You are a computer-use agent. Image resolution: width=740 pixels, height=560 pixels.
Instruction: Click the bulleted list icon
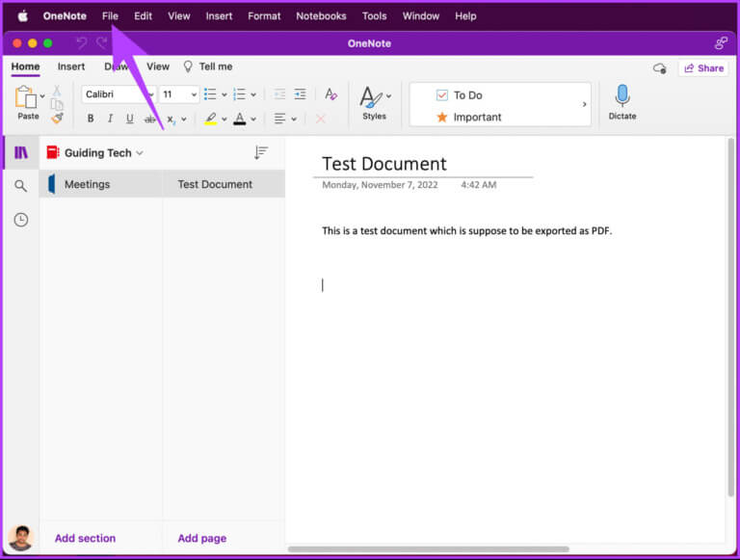coord(210,94)
